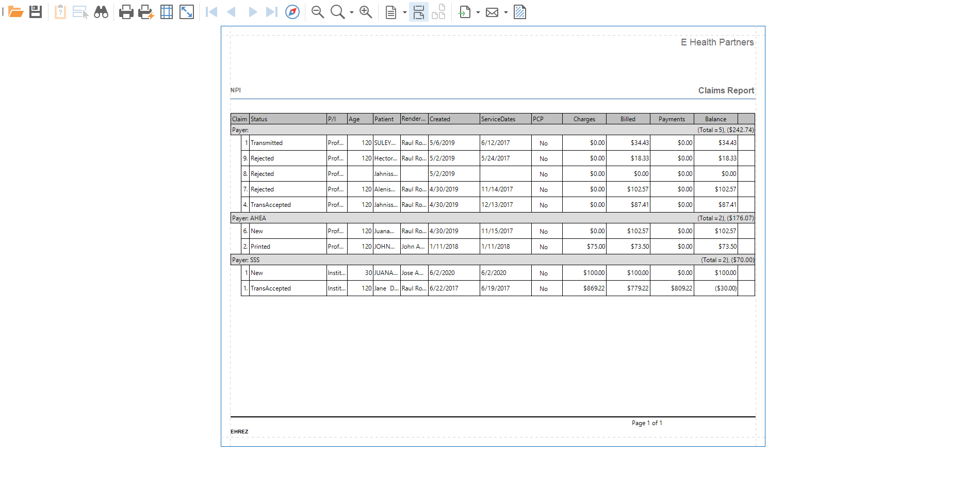Save the current report
The width and height of the screenshot is (980, 502).
pyautogui.click(x=35, y=12)
